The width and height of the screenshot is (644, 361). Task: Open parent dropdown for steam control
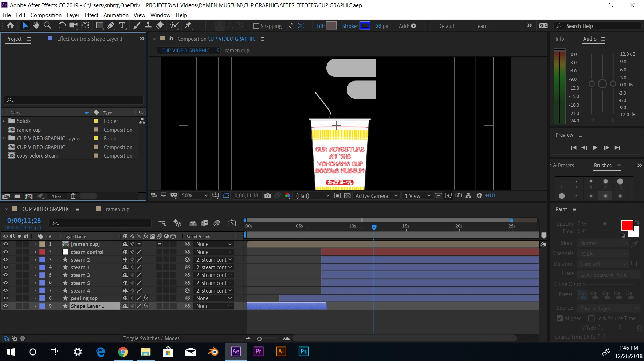pyautogui.click(x=214, y=252)
